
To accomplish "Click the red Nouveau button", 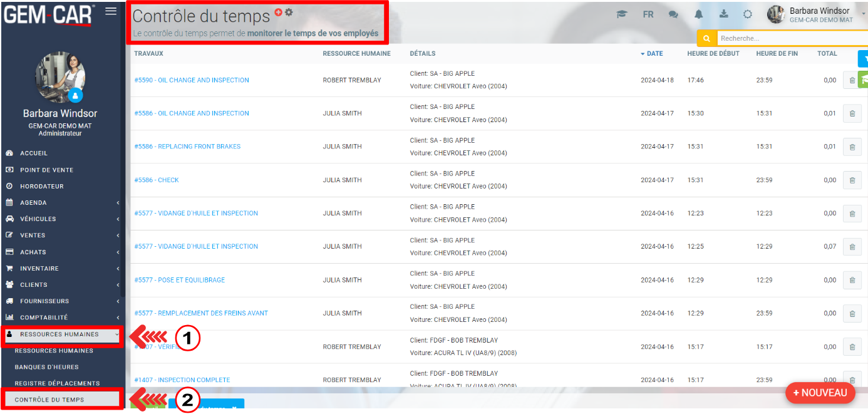I will 820,393.
